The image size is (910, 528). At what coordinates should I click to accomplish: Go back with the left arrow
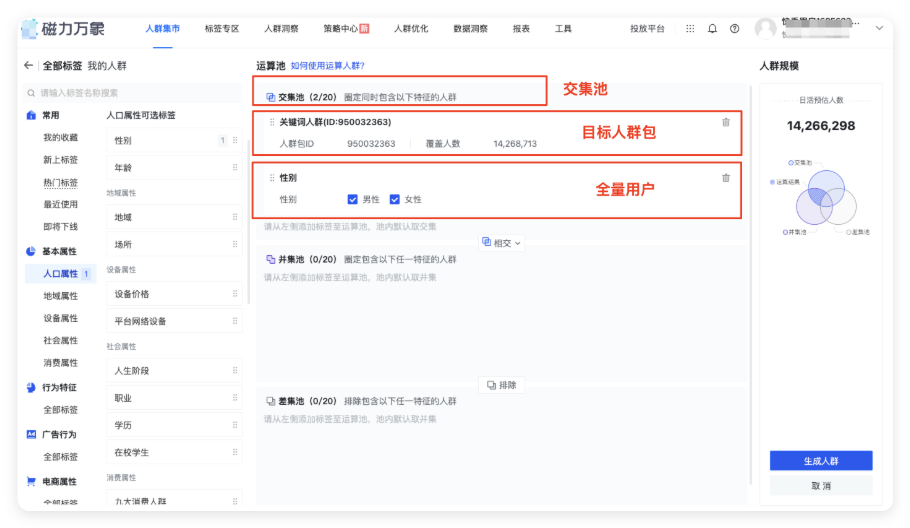[x=28, y=66]
